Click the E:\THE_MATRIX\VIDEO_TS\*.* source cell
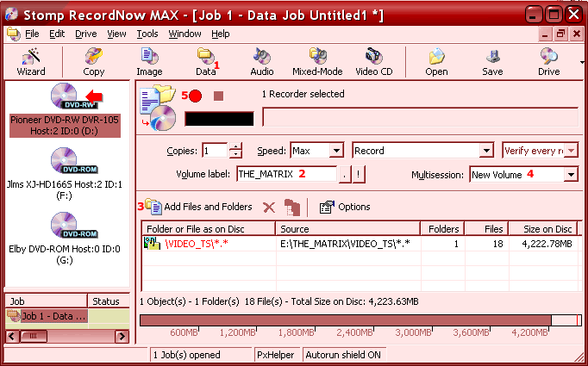Viewport: 588px width, 366px height. tap(345, 244)
